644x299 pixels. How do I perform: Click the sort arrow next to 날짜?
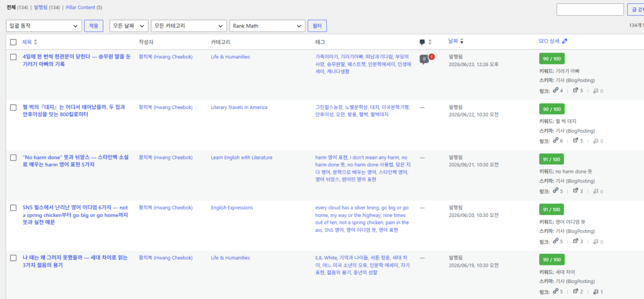point(462,41)
